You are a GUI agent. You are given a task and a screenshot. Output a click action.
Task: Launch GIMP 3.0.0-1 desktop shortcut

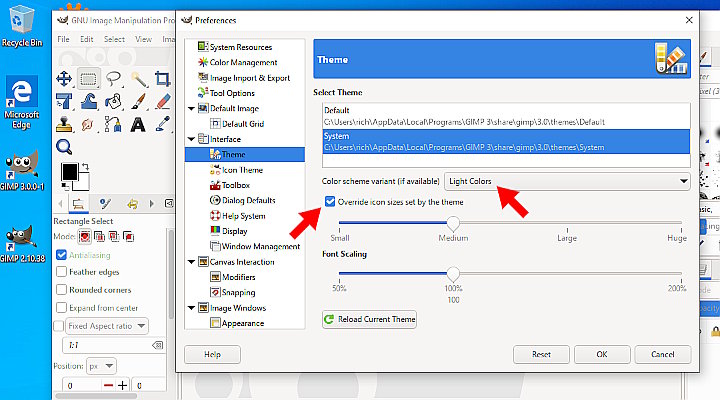[22, 170]
